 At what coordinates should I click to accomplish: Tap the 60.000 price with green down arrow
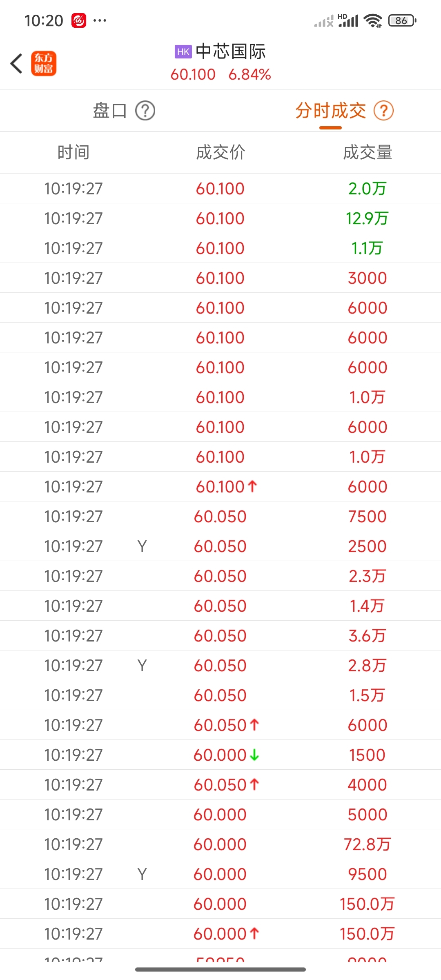tap(226, 755)
